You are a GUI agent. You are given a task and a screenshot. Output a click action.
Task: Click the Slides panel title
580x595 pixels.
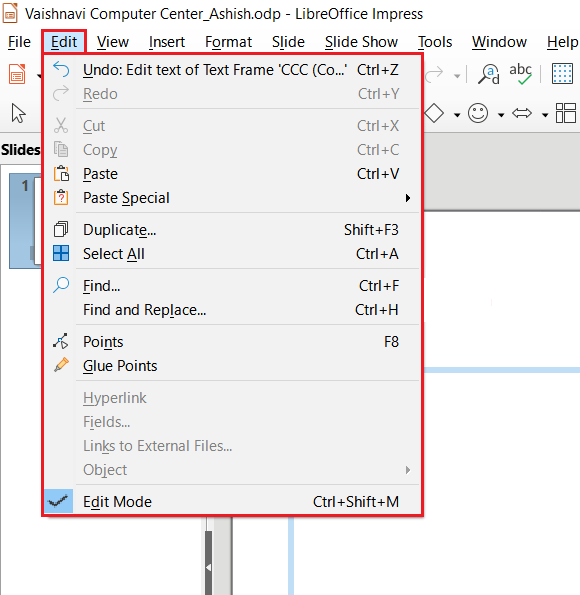[20, 150]
